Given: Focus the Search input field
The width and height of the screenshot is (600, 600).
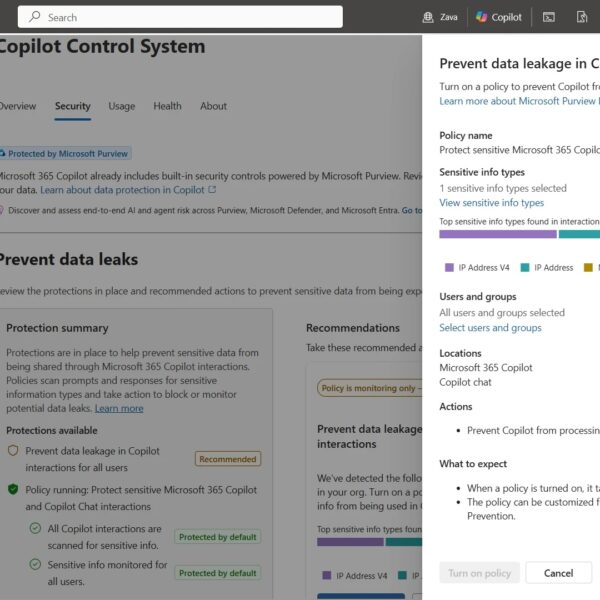Looking at the screenshot, I should click(x=180, y=17).
